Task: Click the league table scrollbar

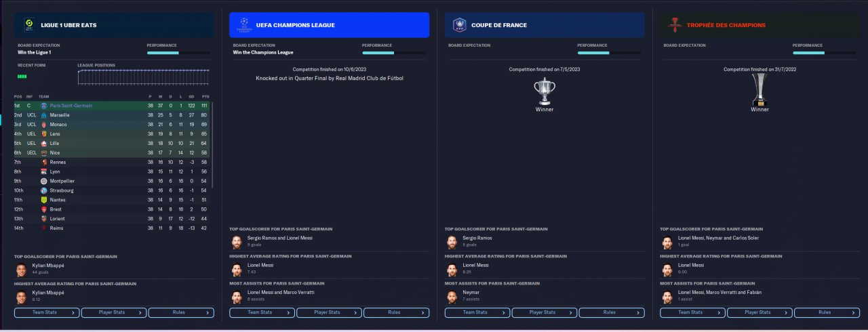Action: tap(212, 145)
